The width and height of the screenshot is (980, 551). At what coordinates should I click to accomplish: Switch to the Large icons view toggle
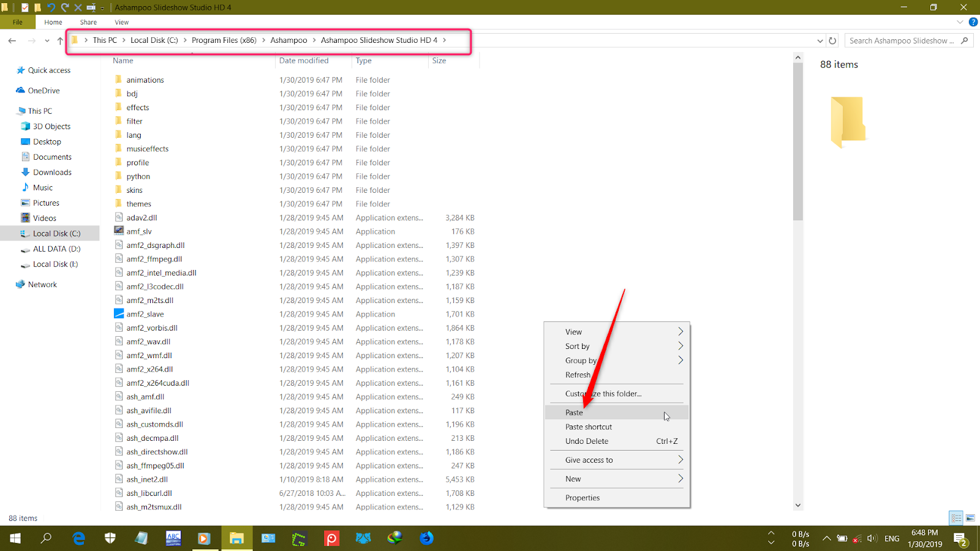tap(970, 518)
